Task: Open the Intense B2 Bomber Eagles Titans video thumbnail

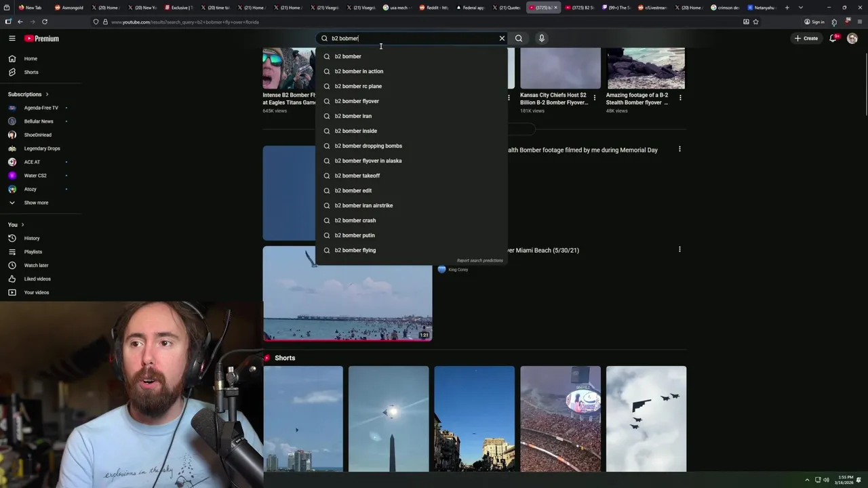Action: 288,68
